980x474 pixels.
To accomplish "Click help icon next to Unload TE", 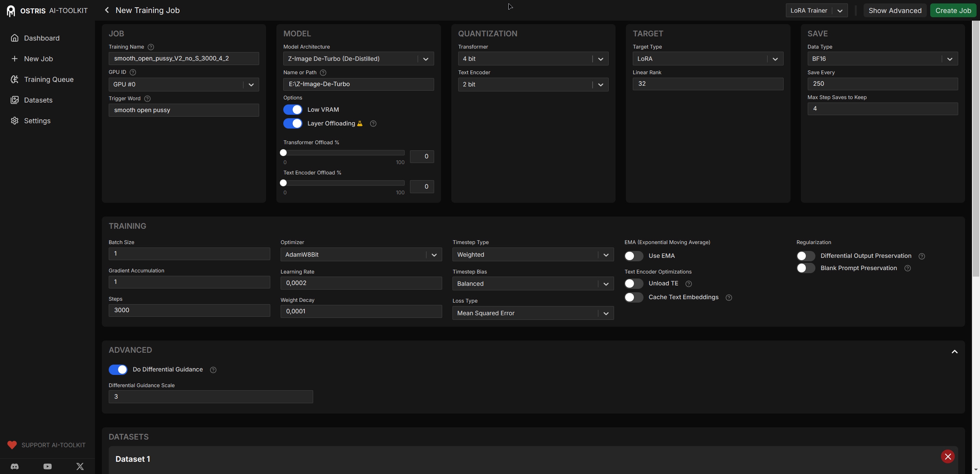I will (689, 284).
